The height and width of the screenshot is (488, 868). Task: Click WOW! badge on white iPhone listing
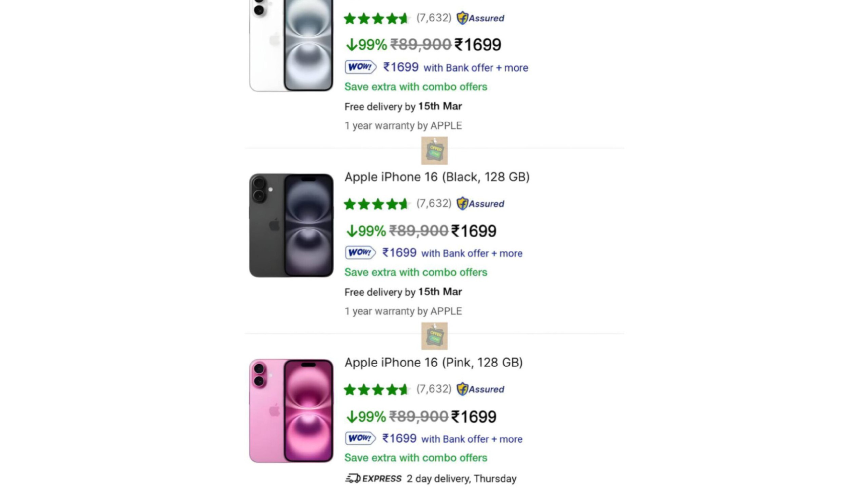(x=361, y=67)
